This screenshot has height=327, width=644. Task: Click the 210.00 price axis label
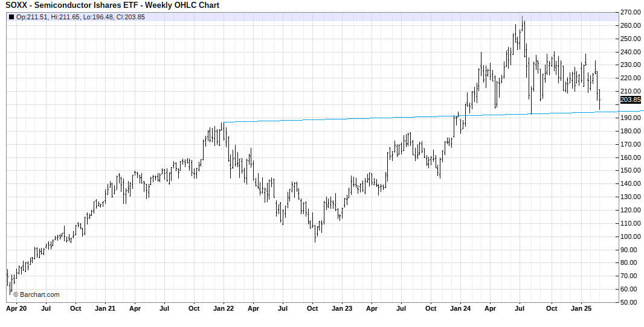point(631,91)
